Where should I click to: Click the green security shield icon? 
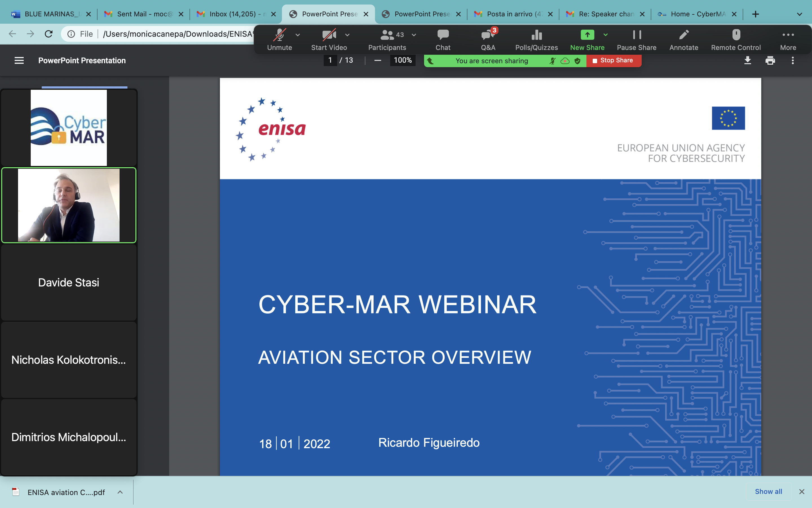(x=577, y=61)
